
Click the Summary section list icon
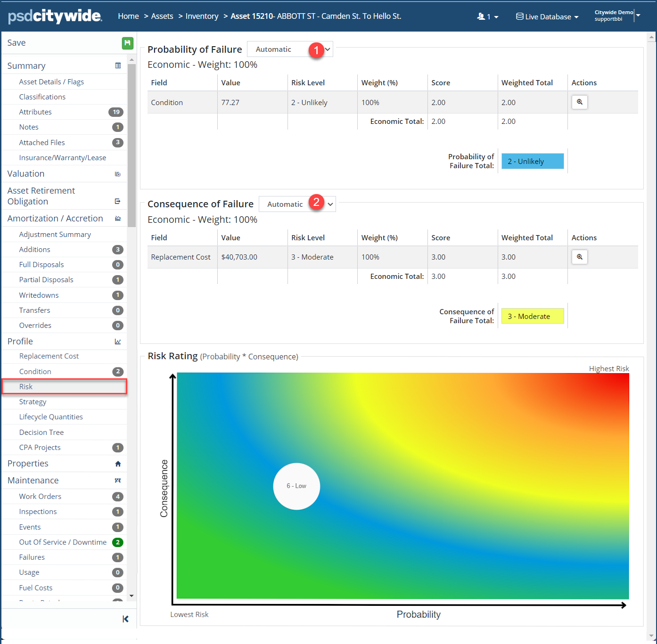(x=118, y=66)
